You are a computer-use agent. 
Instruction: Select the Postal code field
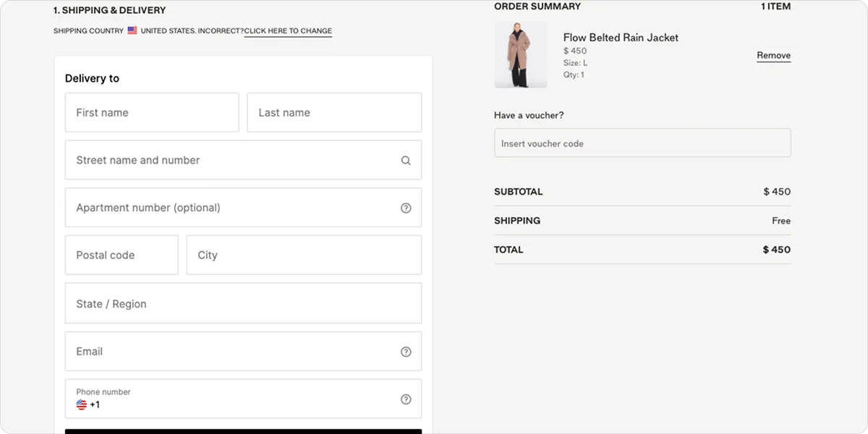pos(122,255)
